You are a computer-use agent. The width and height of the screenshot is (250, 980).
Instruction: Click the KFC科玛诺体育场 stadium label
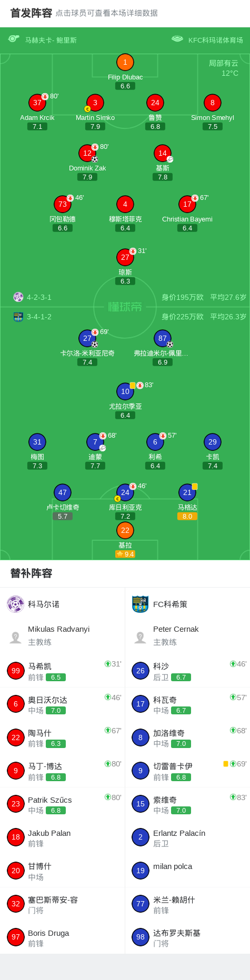(216, 40)
